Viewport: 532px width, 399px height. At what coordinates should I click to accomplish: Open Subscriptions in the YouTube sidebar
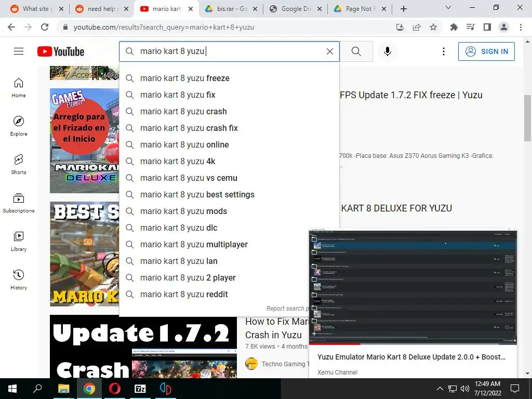[x=19, y=203]
